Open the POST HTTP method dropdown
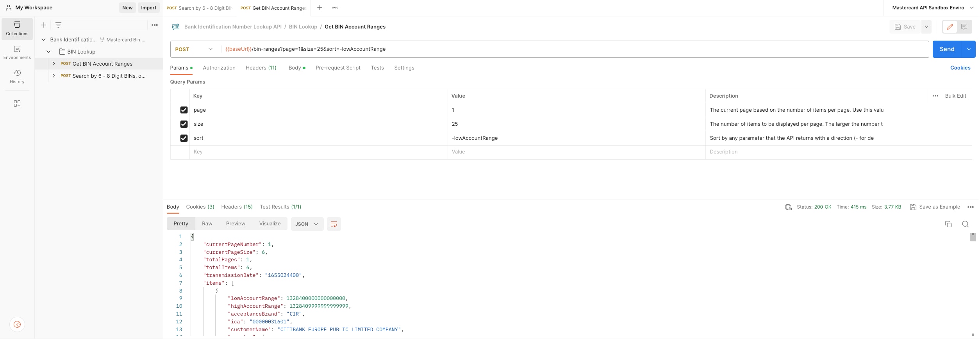 click(x=194, y=49)
